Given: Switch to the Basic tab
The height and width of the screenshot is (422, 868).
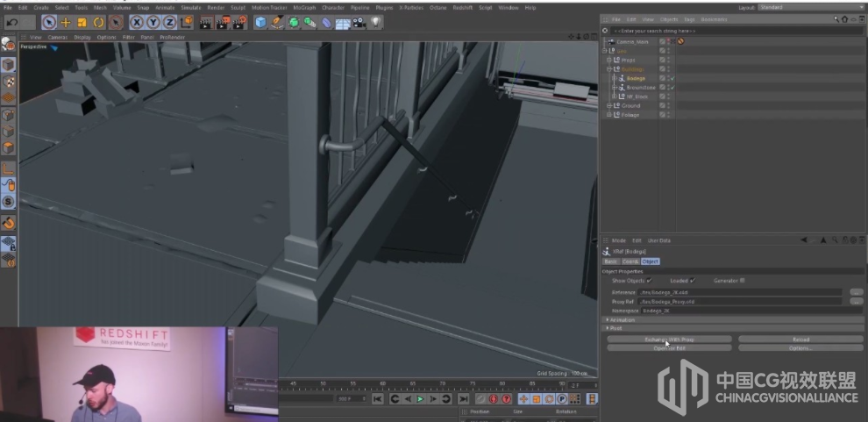Looking at the screenshot, I should tap(610, 261).
